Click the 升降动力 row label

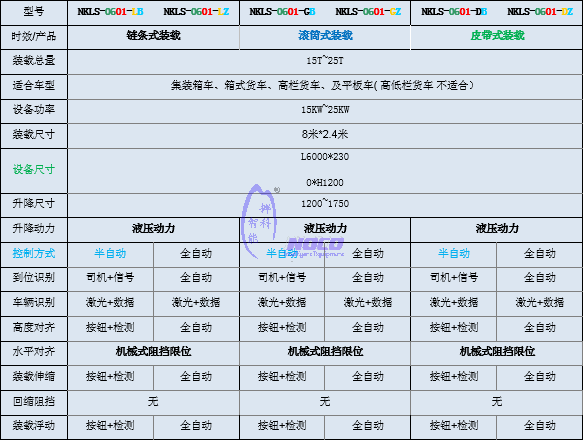(34, 228)
